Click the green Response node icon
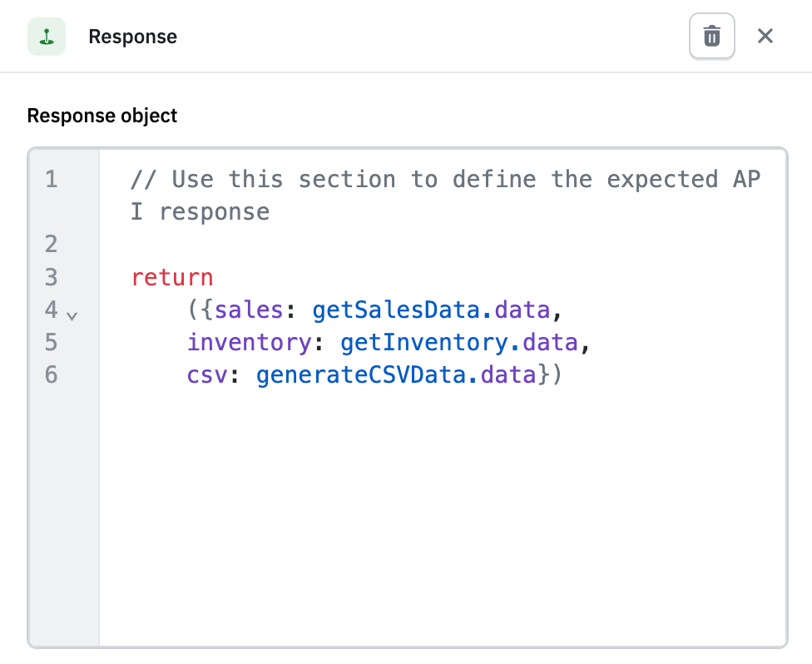The width and height of the screenshot is (812, 664). 47,37
